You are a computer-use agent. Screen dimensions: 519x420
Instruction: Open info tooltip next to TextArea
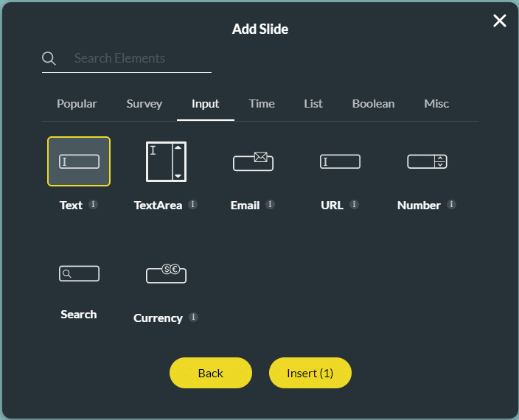click(x=192, y=204)
